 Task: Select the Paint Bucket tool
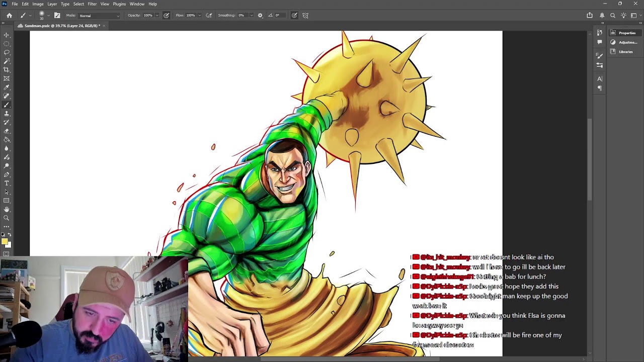click(x=7, y=140)
